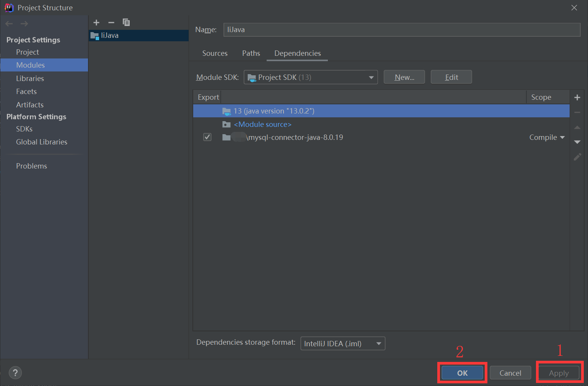
Task: Select the 13 java version row
Action: pyautogui.click(x=381, y=111)
